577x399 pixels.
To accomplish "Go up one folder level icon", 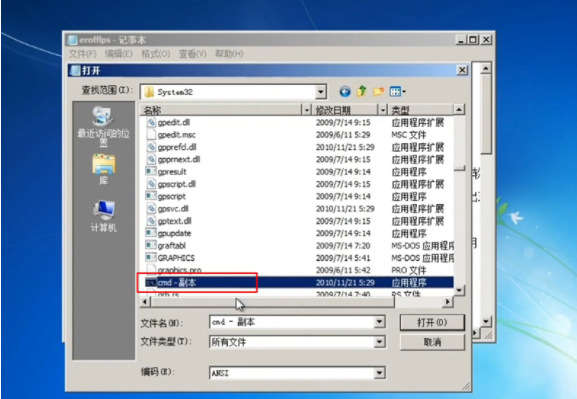I will tap(361, 91).
